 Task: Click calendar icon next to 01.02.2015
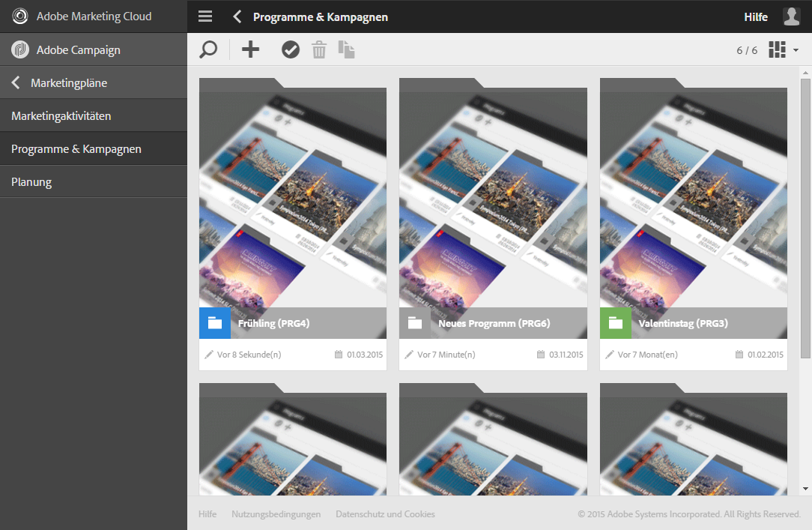pos(739,355)
